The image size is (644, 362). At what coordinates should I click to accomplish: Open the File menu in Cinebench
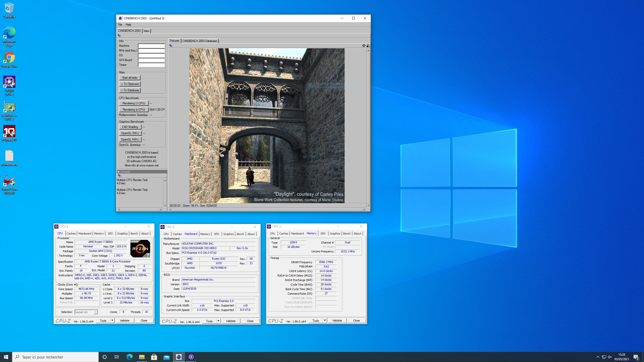tap(120, 25)
